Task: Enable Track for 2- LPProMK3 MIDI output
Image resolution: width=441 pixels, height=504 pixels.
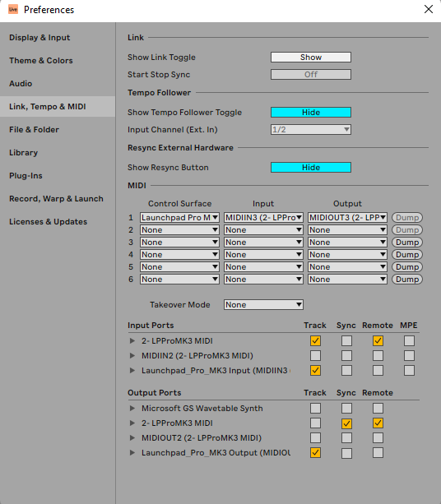Action: (315, 423)
